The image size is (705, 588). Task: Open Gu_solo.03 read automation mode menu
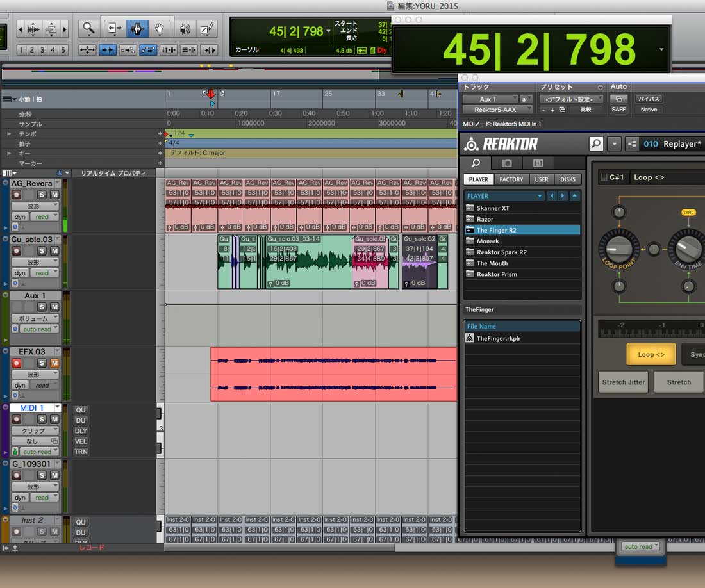[44, 273]
